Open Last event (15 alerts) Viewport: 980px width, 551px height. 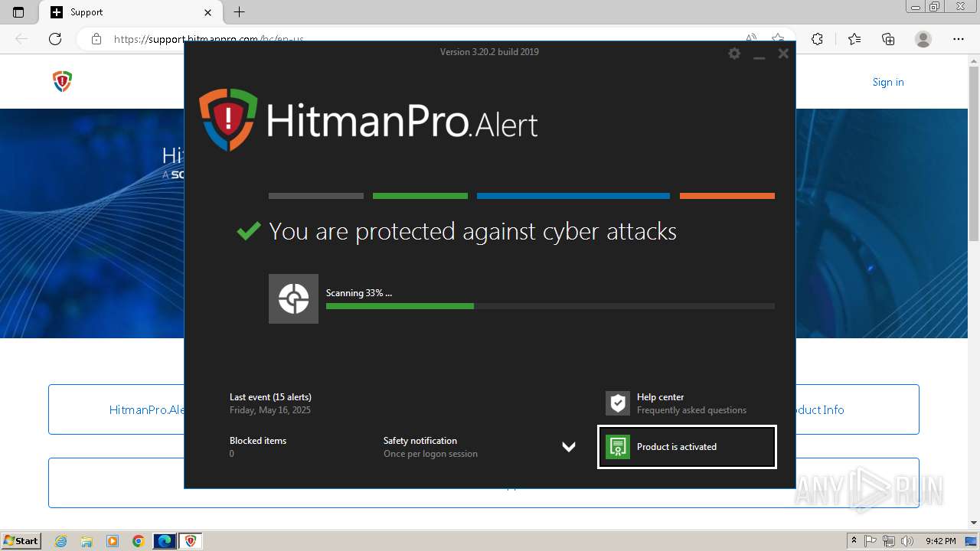coord(270,403)
